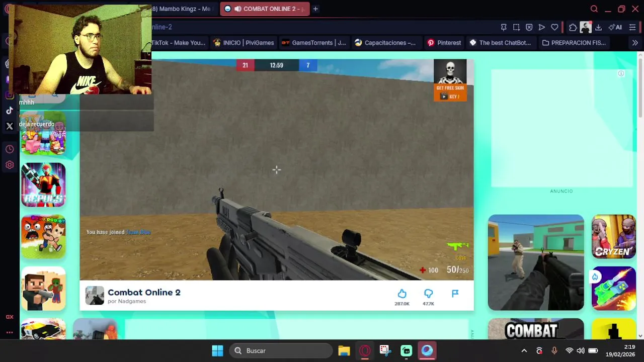644x362 pixels.
Task: Open the clock and date 19/02/2026
Action: (620, 350)
